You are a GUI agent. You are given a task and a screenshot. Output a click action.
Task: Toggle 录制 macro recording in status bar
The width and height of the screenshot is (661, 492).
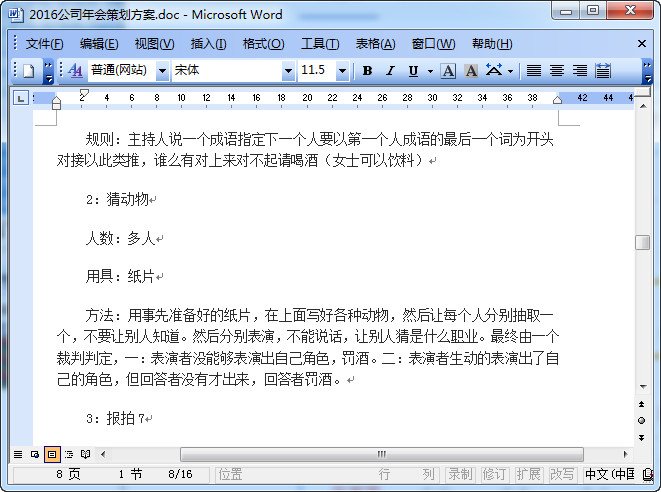point(460,474)
